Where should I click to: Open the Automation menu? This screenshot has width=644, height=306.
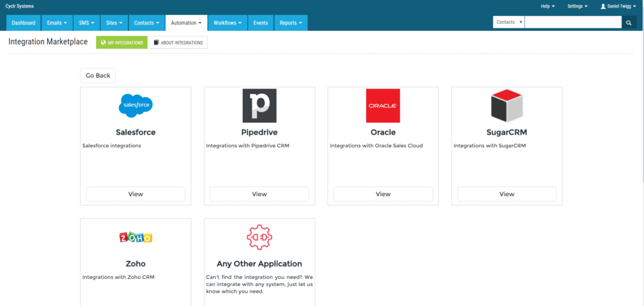point(186,23)
